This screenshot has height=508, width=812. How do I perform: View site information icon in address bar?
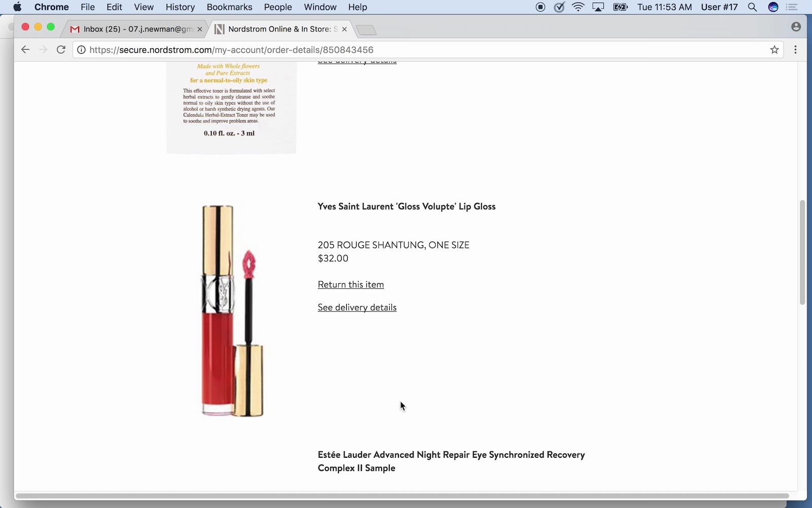81,50
